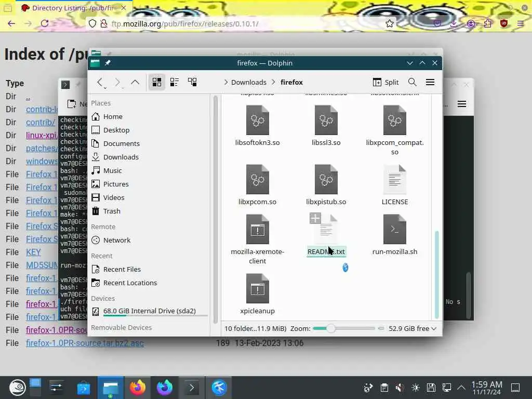Select libsoftokn3.so file icon
Viewport: 532px width, 399px height.
[258, 120]
